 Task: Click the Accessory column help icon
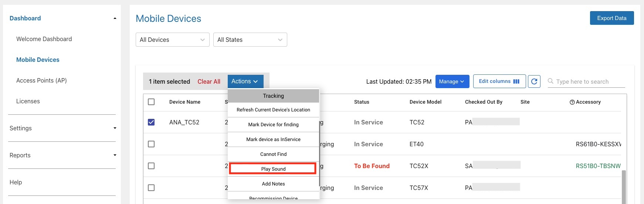(572, 102)
